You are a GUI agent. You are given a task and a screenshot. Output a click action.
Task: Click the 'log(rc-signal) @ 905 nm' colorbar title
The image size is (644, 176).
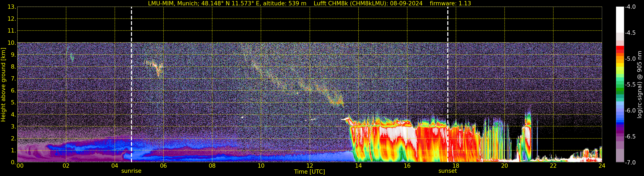point(640,85)
